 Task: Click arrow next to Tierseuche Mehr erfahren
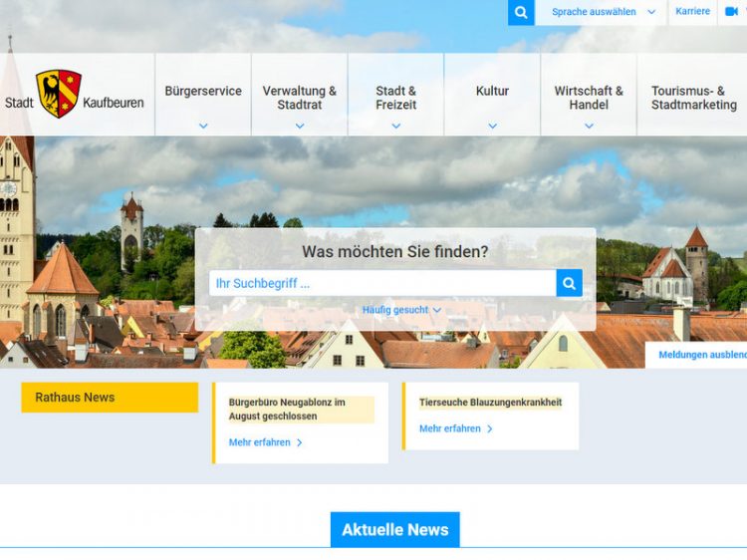click(x=489, y=429)
